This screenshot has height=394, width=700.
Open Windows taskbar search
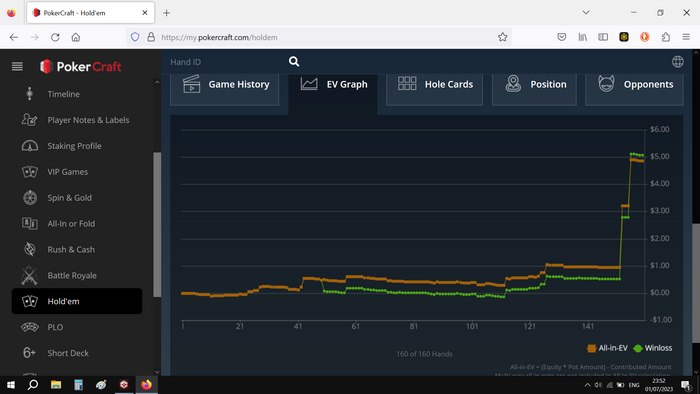click(33, 385)
